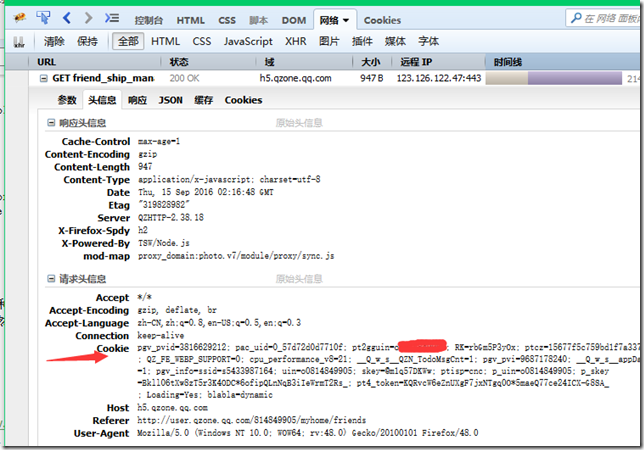Go back with the left arrow icon
This screenshot has width=644, height=450.
point(67,18)
